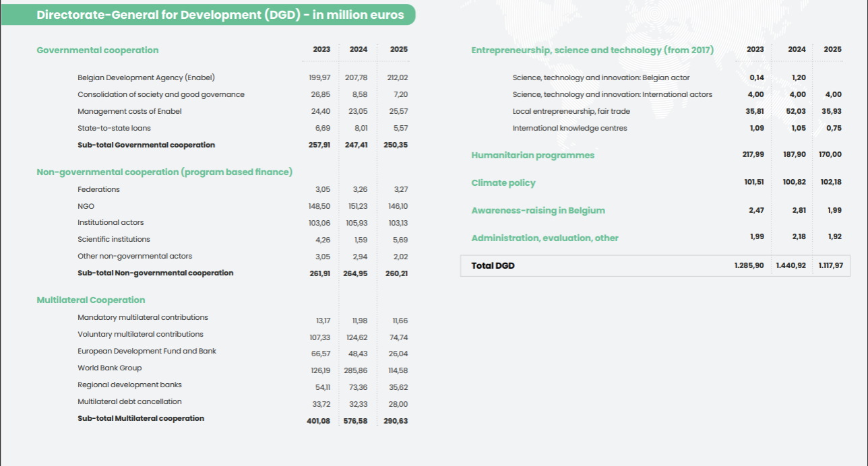Screen dimensions: 868x466
Task: Click "International knowledge centres" label
Action: coord(569,128)
